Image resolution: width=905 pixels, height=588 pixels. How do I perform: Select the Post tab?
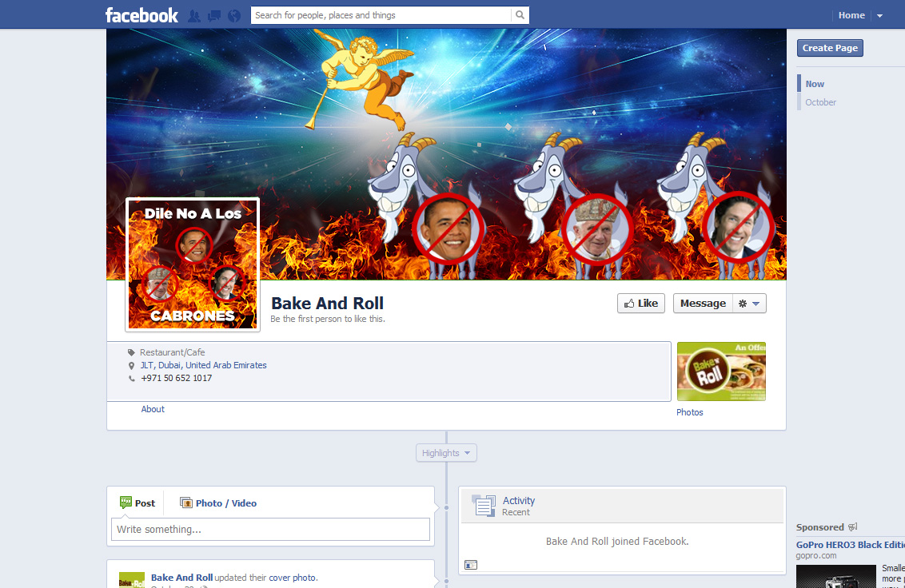[138, 503]
